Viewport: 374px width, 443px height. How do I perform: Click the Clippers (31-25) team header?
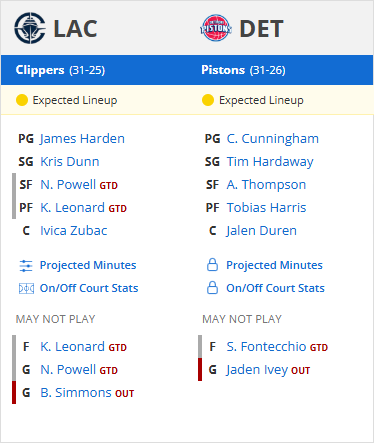(60, 70)
